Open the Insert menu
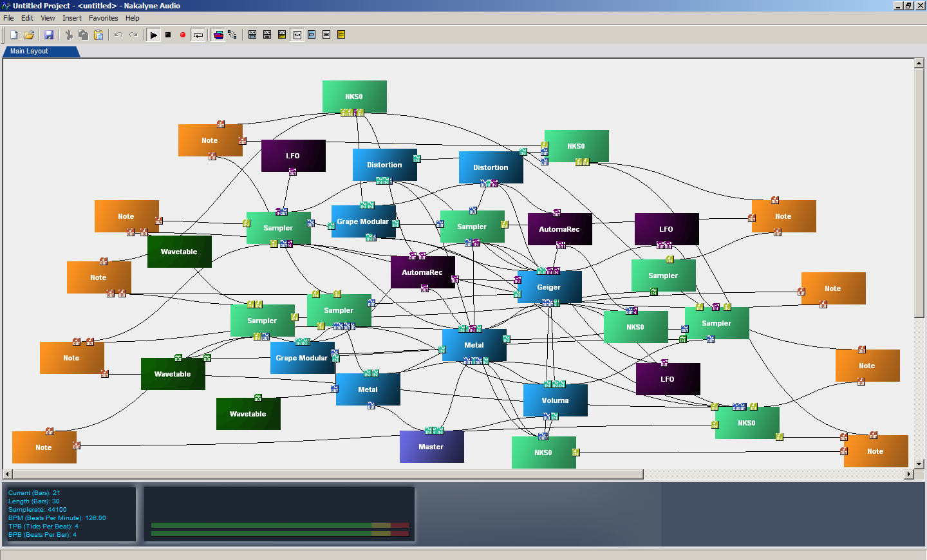The image size is (927, 560). coord(72,18)
